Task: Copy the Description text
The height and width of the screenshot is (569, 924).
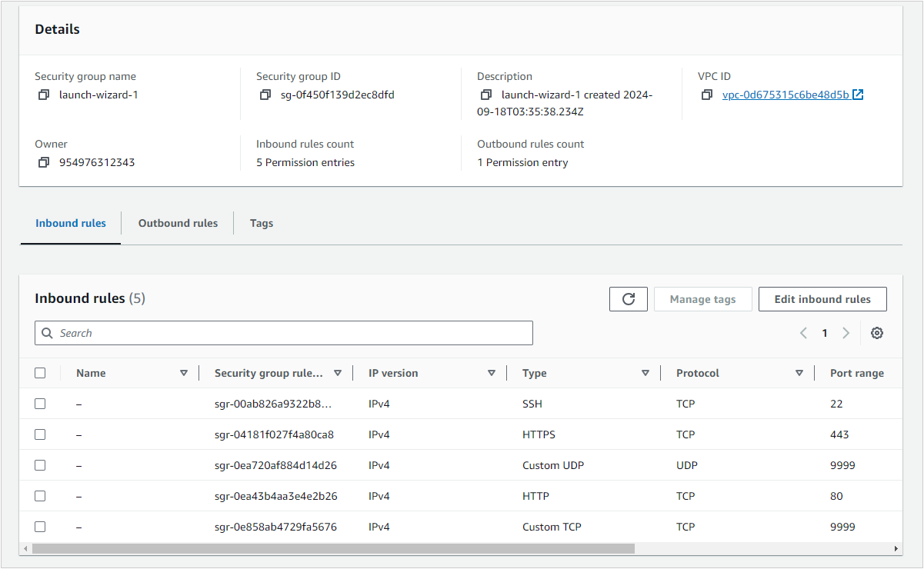Action: [x=485, y=95]
